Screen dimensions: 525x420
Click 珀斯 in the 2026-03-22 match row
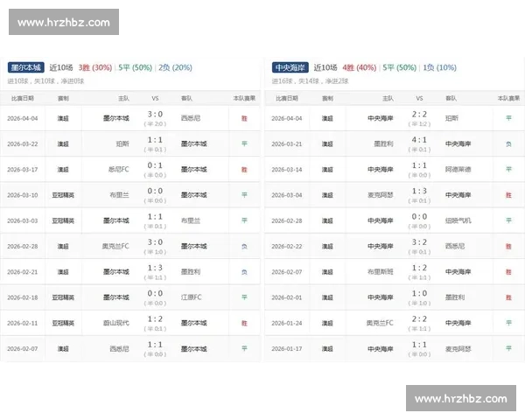click(122, 144)
